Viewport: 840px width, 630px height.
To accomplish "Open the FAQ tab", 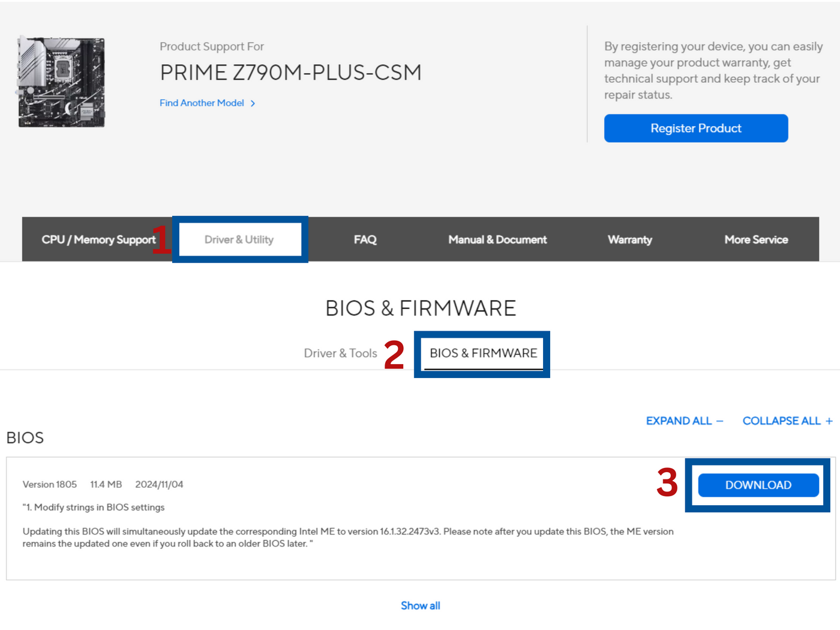I will point(365,239).
